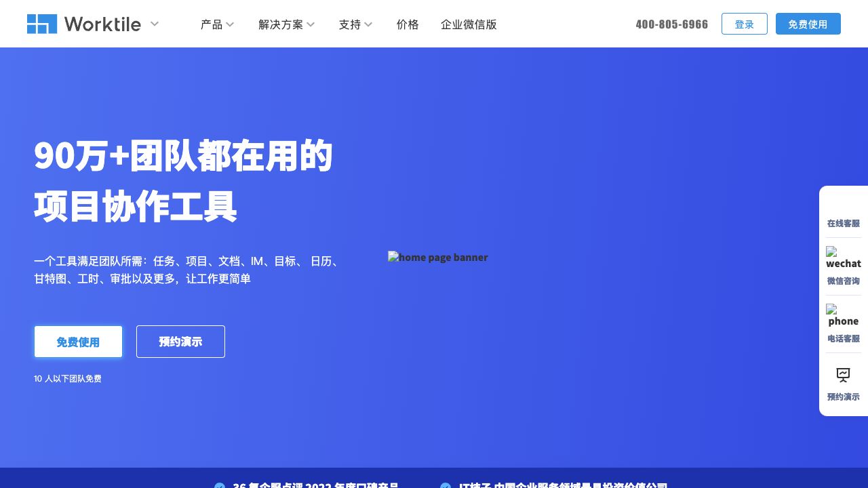Click the 400-805-6966 phone number

click(x=671, y=24)
